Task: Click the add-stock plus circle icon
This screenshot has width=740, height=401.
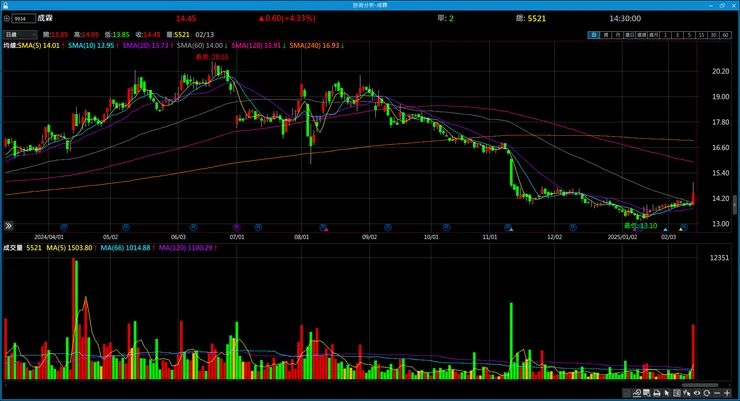Action: pyautogui.click(x=7, y=18)
